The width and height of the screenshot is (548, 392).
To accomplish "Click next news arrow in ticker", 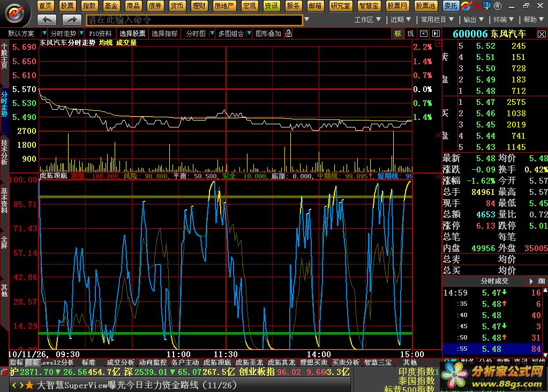I will pos(21,386).
